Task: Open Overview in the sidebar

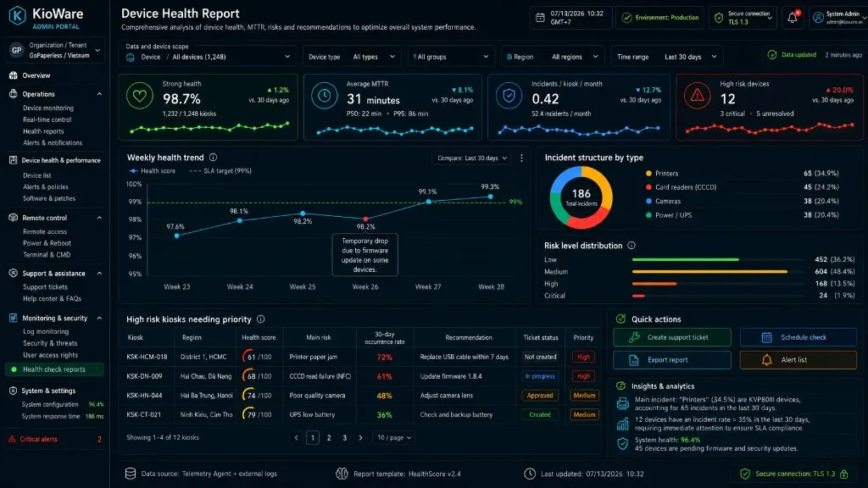Action: (36, 75)
